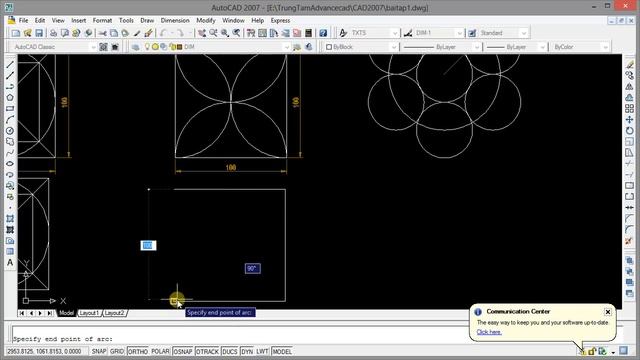Open the Express menu
This screenshot has height=360, width=640.
coord(280,20)
